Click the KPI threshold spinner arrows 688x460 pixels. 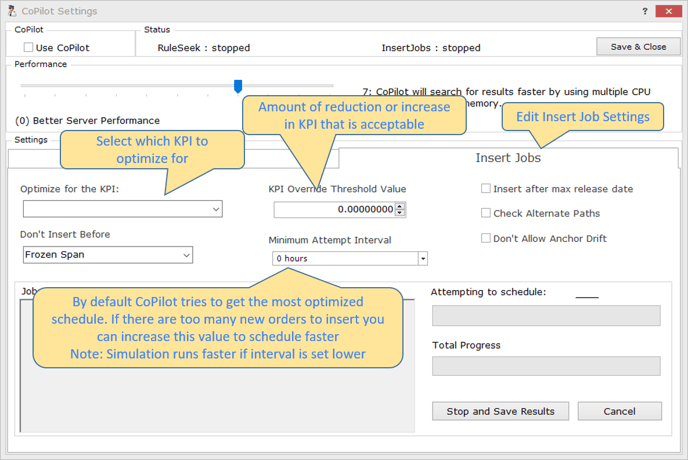coord(400,209)
